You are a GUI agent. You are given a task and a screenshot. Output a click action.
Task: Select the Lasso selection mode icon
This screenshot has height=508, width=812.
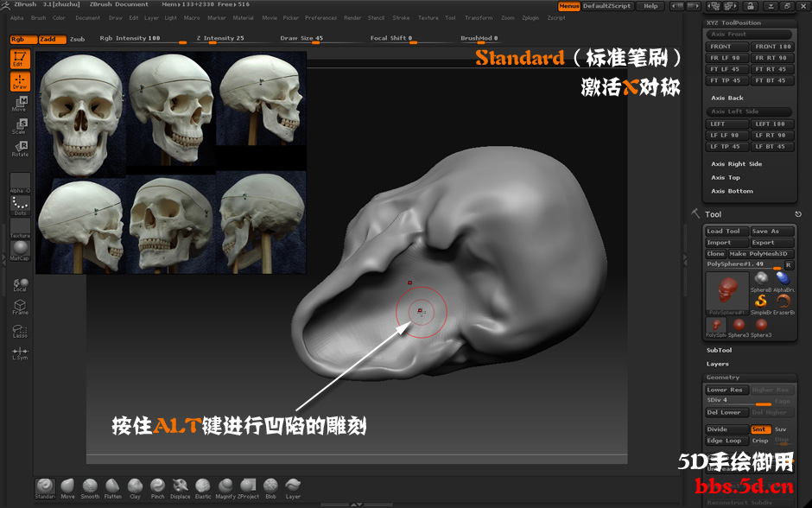tap(20, 332)
